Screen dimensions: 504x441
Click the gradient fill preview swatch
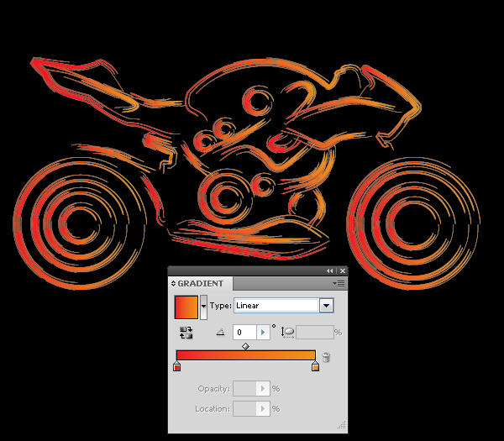click(186, 307)
